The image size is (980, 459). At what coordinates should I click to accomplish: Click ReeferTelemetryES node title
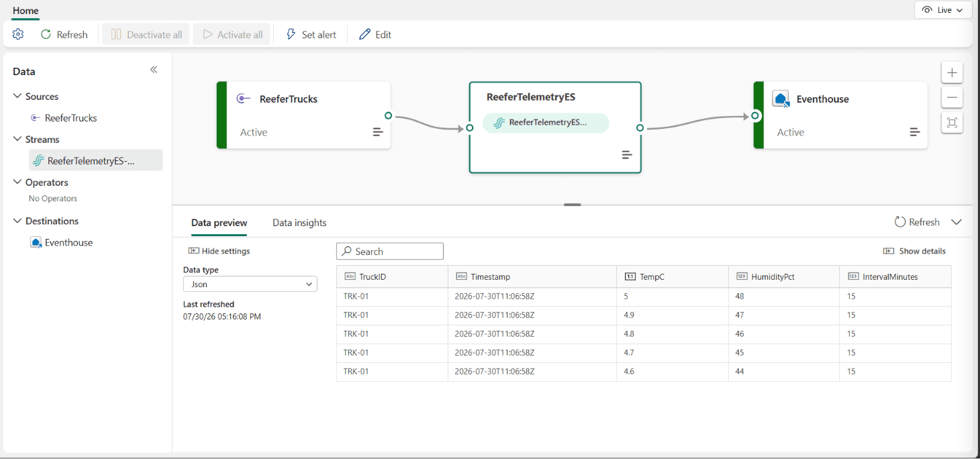(x=531, y=97)
